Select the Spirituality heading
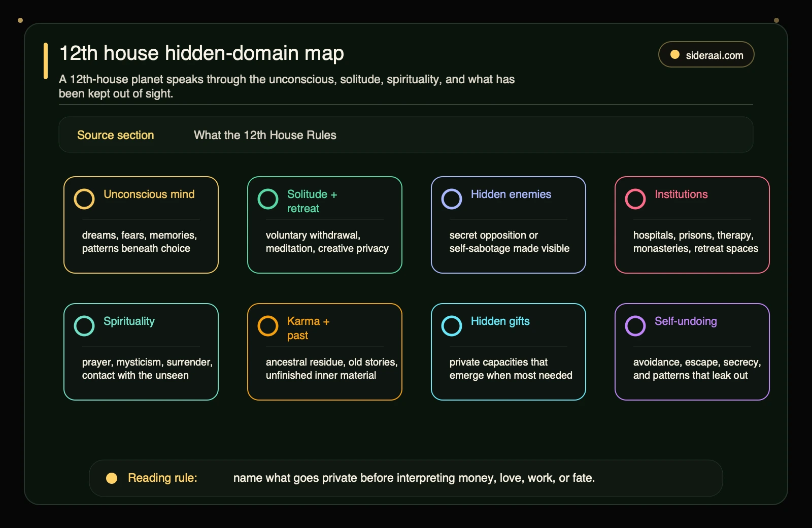812x528 pixels. tap(129, 321)
